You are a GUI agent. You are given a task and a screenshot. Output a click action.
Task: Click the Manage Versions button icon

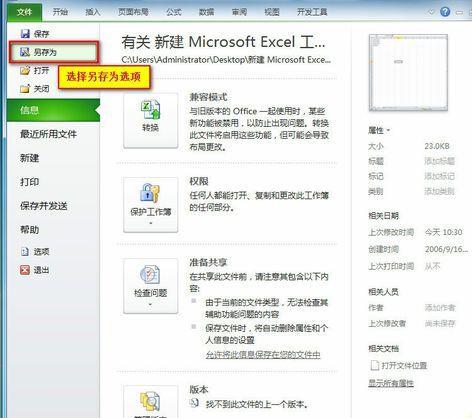point(151,402)
